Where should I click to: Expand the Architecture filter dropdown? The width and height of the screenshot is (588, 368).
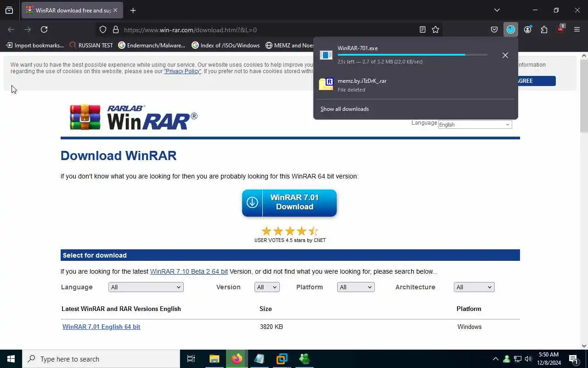(474, 287)
